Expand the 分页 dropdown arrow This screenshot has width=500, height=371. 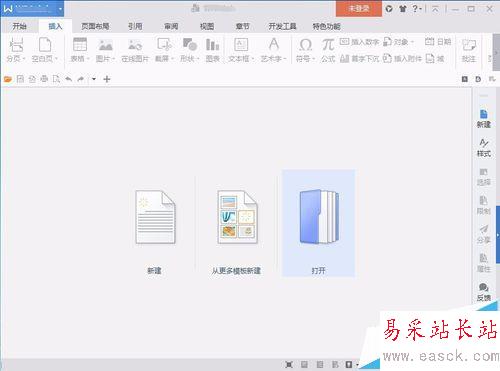click(x=24, y=59)
